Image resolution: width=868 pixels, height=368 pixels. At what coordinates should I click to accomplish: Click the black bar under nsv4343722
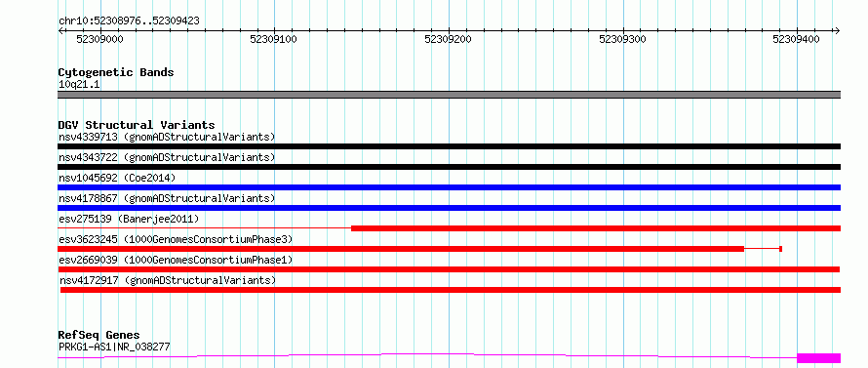coord(449,167)
